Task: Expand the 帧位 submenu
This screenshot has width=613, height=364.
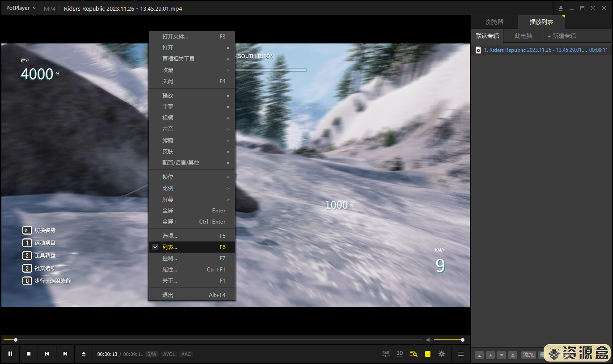Action: 192,177
